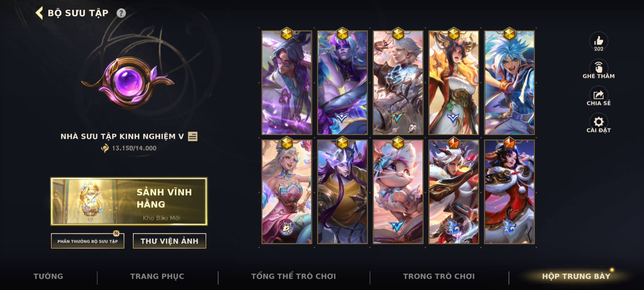Click the back arrow beside Bộ Sưu Tập
Image resolution: width=644 pixels, height=290 pixels.
[x=39, y=13]
